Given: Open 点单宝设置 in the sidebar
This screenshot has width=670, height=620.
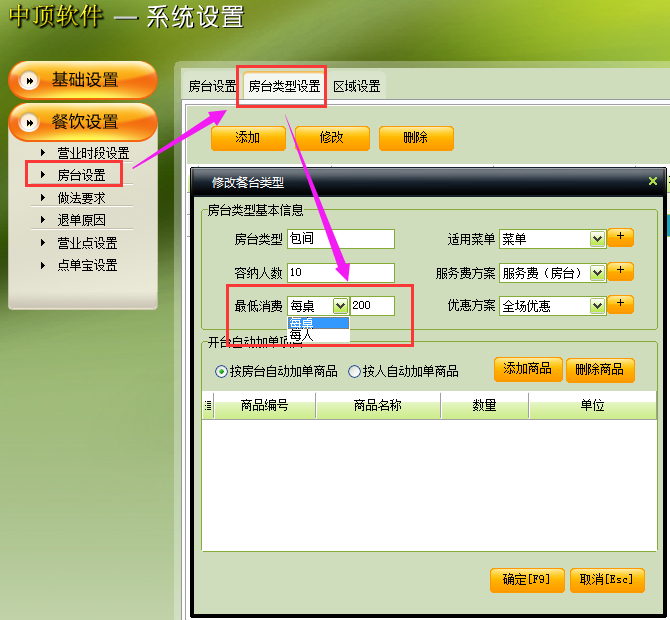Looking at the screenshot, I should tap(87, 265).
